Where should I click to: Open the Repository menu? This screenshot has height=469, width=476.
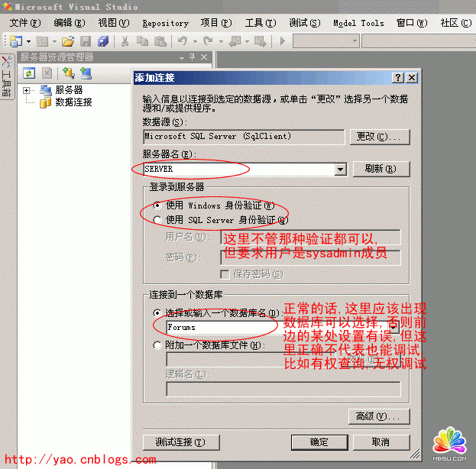pyautogui.click(x=165, y=23)
